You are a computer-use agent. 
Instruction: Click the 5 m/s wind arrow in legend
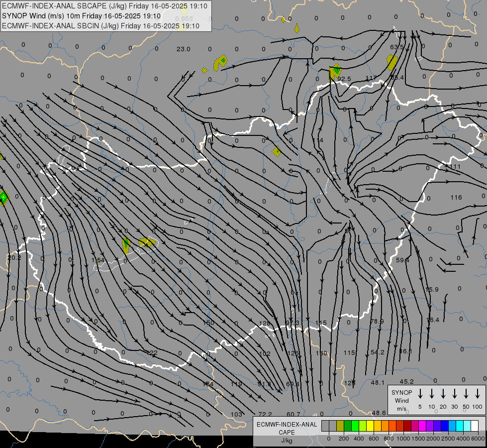coord(420,394)
